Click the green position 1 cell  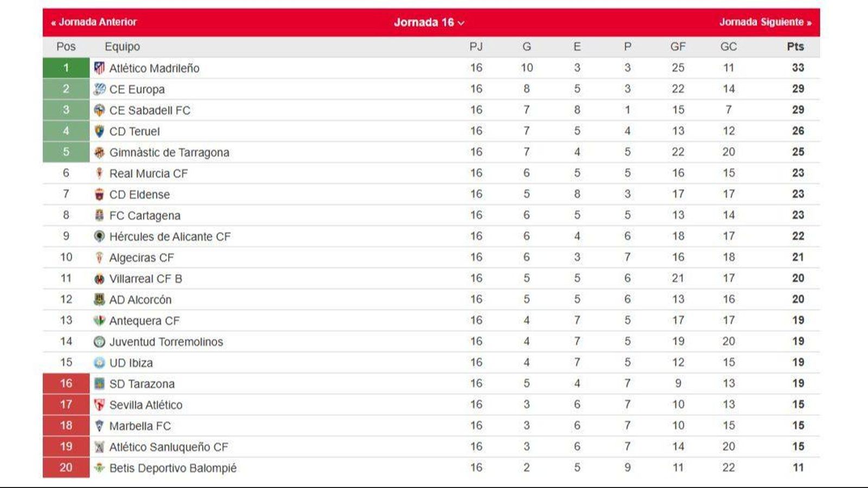coord(66,68)
